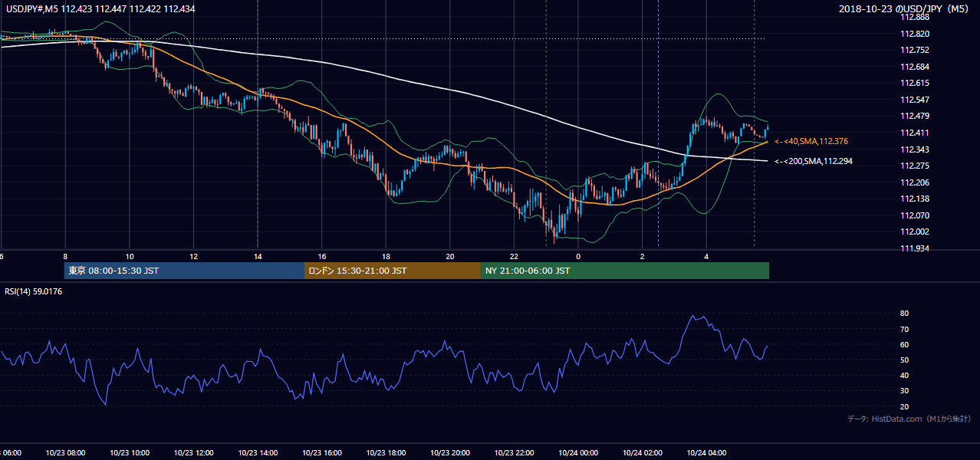
Task: Click the RSI axis level 60
Action: [x=904, y=344]
